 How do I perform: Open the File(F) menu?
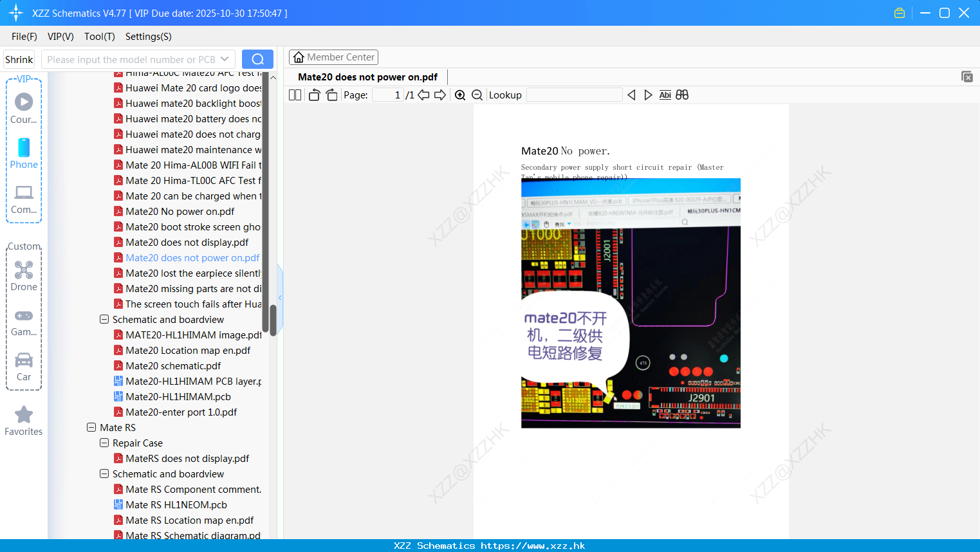[24, 37]
